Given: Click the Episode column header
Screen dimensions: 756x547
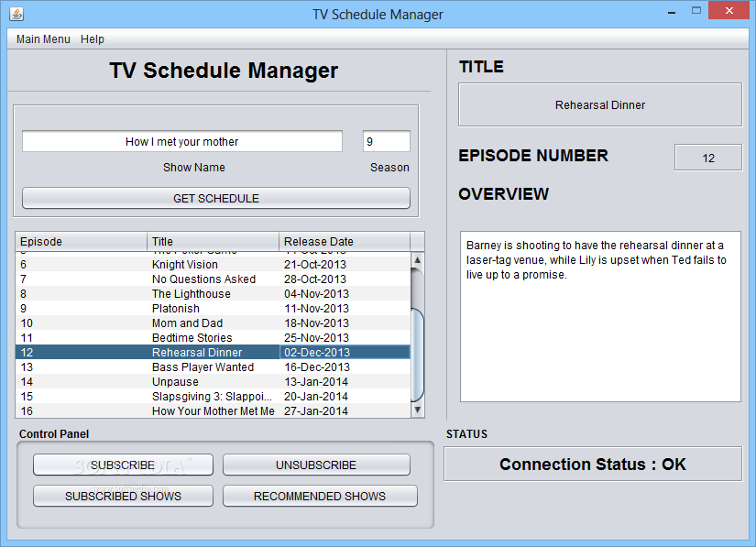Looking at the screenshot, I should click(x=81, y=242).
